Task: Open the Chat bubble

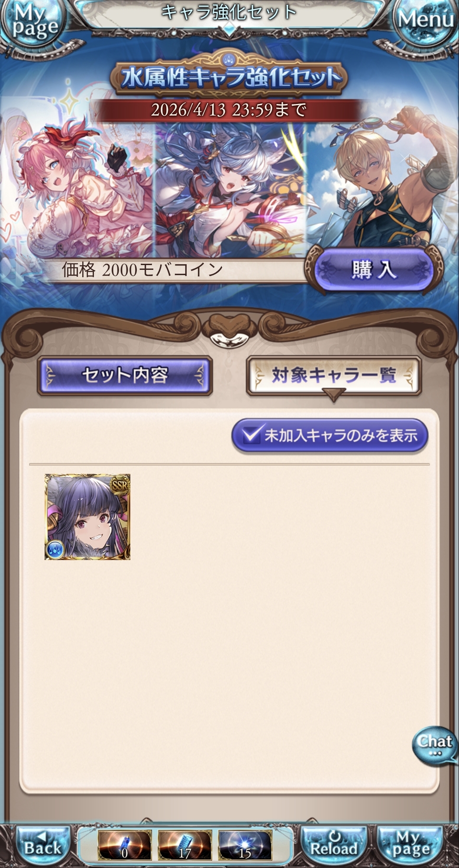Action: [434, 746]
